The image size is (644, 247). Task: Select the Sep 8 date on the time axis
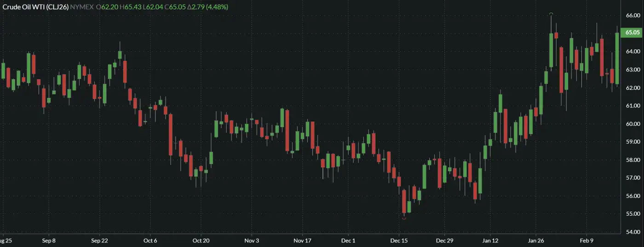click(48, 241)
